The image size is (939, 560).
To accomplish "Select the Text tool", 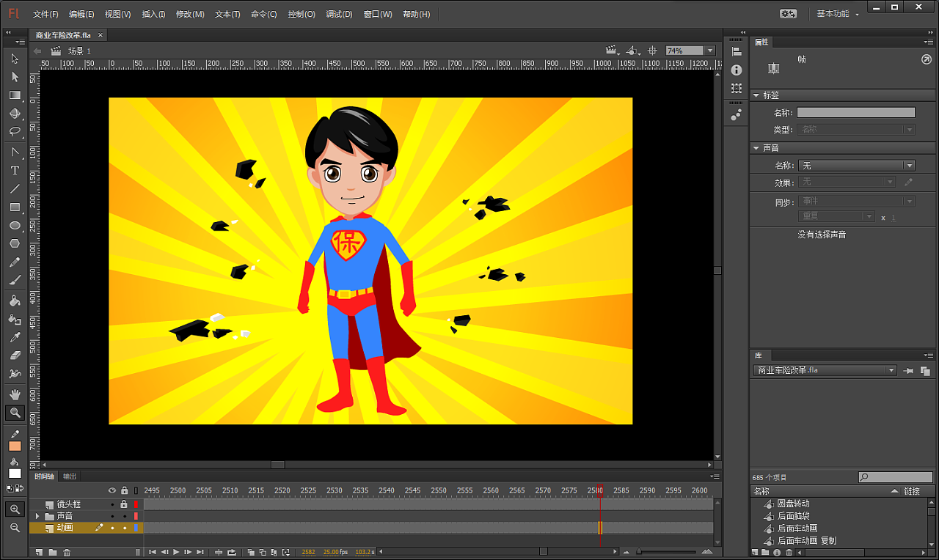I will pyautogui.click(x=15, y=171).
